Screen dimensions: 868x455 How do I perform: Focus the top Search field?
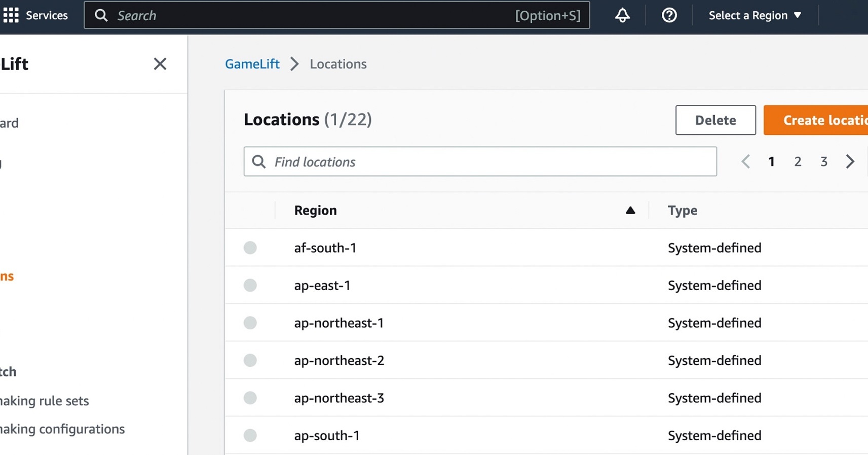(336, 15)
